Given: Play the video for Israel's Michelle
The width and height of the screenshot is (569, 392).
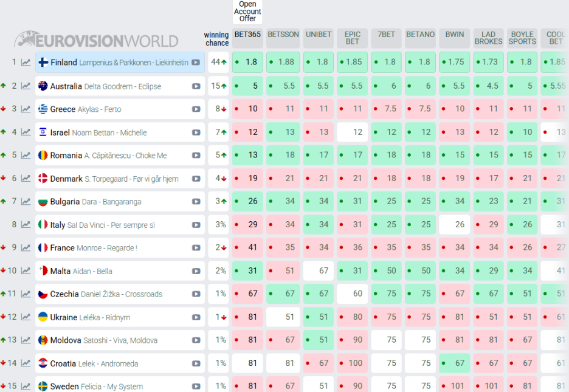Looking at the screenshot, I should point(196,132).
